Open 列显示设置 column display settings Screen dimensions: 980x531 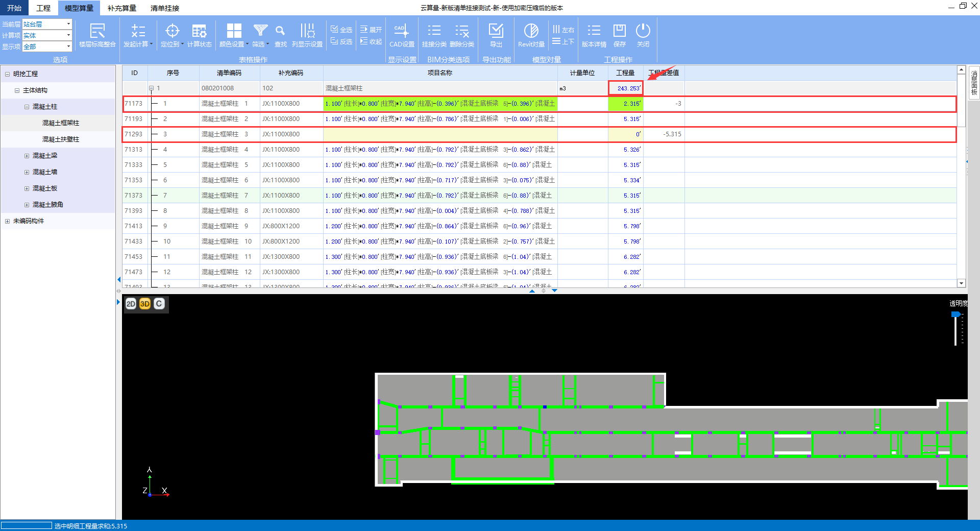(307, 35)
